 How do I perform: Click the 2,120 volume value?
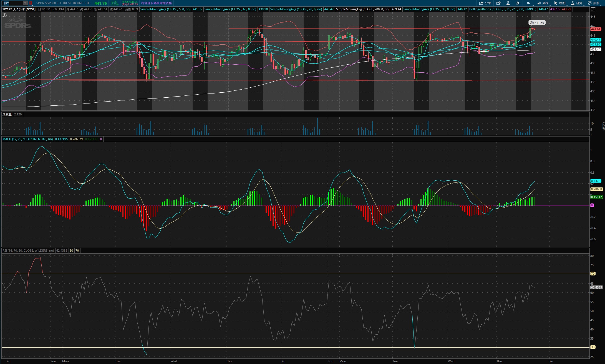click(x=18, y=114)
